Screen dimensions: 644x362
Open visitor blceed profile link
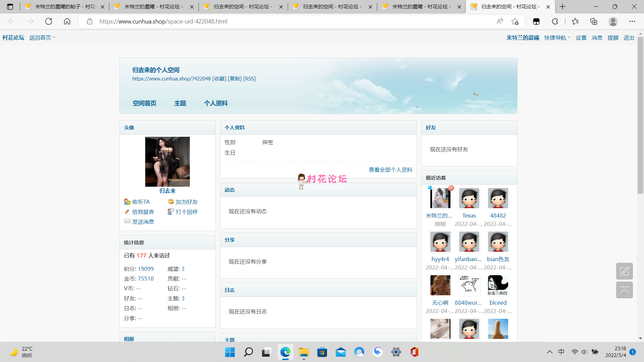coord(498,303)
